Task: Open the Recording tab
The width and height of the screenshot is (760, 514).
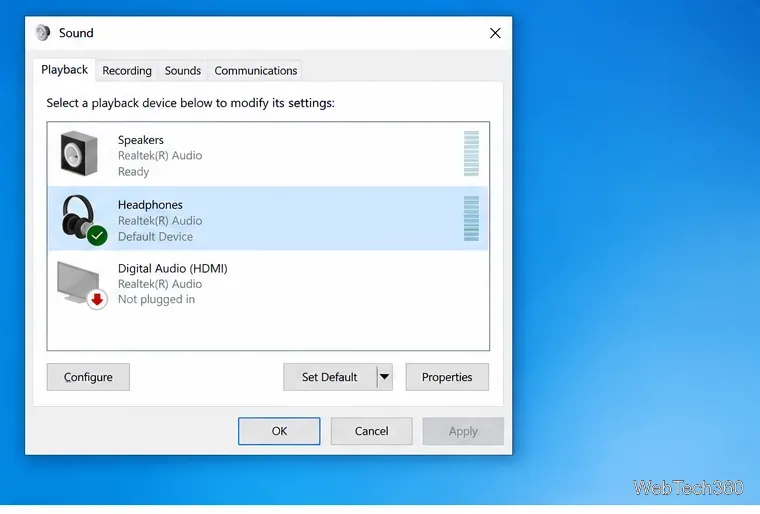Action: pos(127,71)
